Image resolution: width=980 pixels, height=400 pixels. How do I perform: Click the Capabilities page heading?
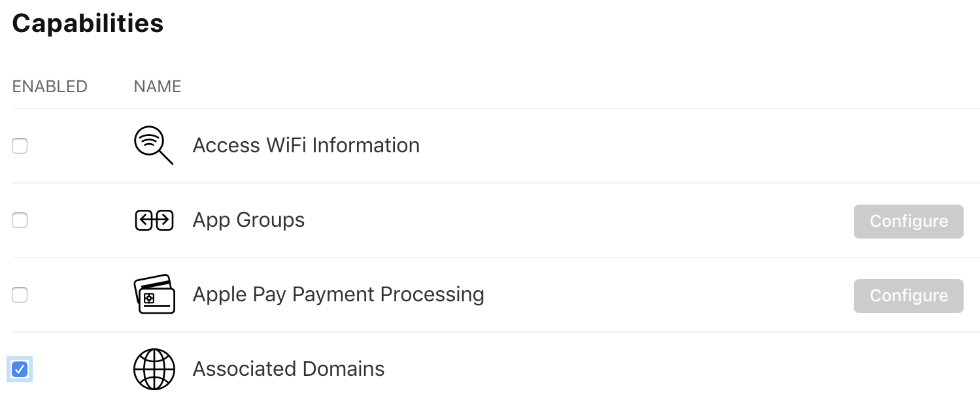(x=88, y=23)
